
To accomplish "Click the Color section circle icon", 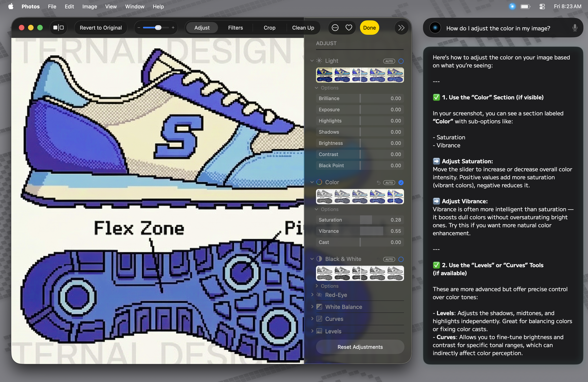I will point(319,182).
